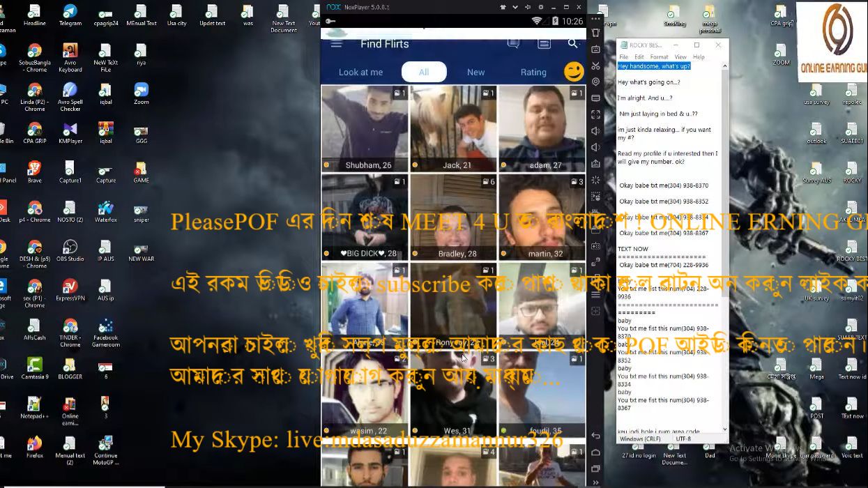Click the NoxPlayer home button icon
The height and width of the screenshot is (488, 868).
(595, 452)
